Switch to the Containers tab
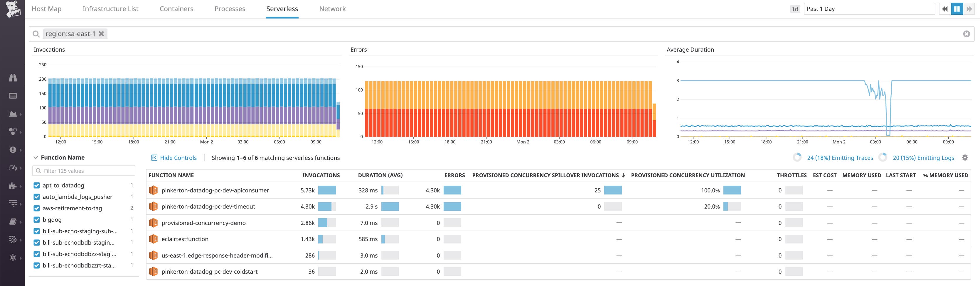 point(176,9)
